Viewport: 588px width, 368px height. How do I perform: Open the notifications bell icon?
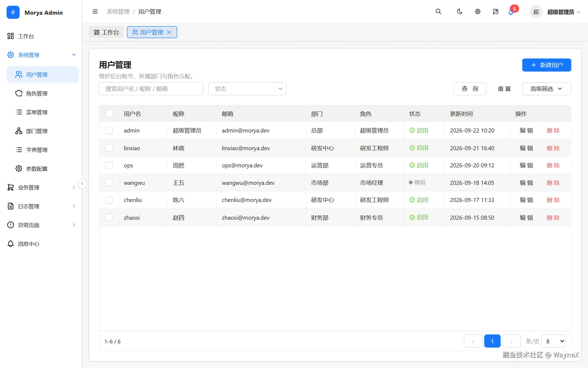511,12
